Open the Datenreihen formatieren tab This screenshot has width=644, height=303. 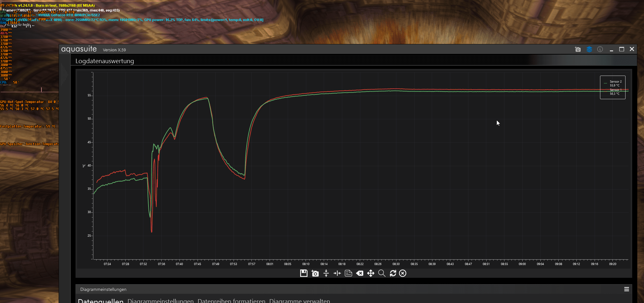[x=232, y=301]
